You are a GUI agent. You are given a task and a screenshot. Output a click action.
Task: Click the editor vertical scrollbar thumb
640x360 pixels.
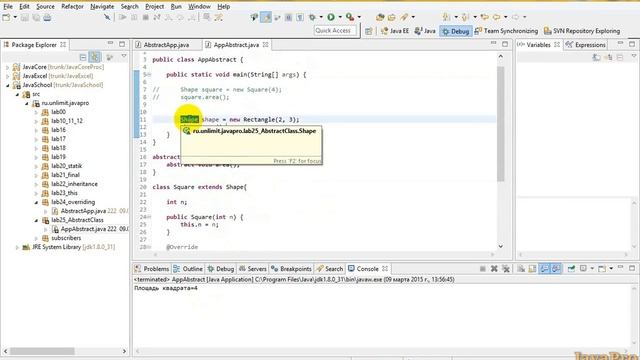coord(501,124)
